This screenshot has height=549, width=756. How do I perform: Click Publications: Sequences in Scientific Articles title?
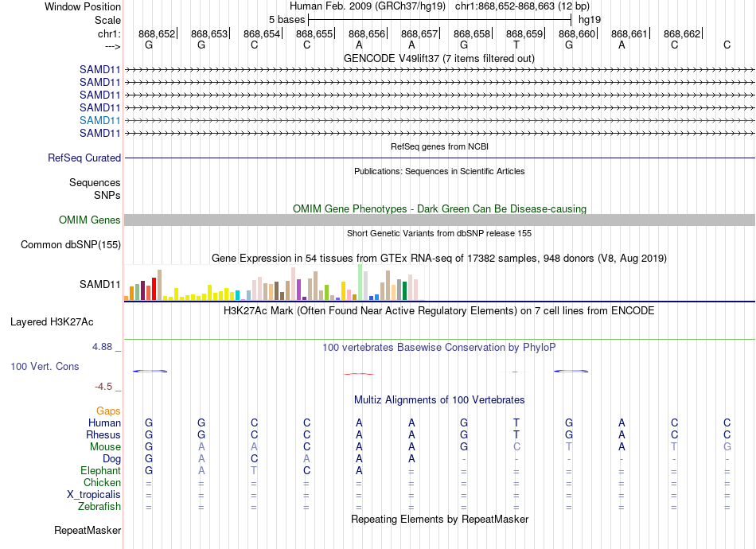439,171
